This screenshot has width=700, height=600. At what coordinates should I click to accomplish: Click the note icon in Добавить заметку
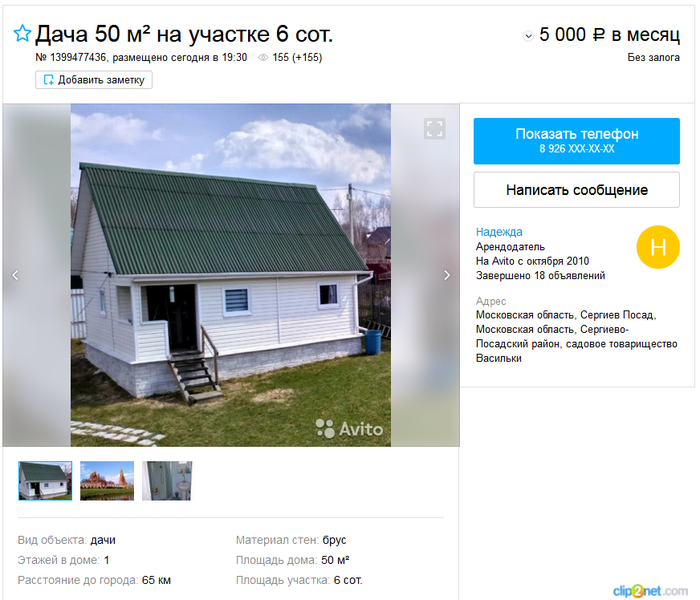tap(48, 80)
